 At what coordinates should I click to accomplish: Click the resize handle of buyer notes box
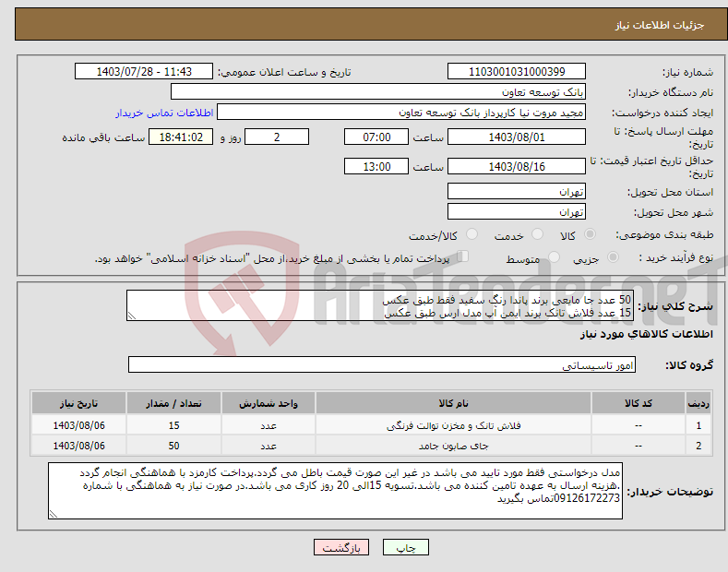click(x=54, y=514)
